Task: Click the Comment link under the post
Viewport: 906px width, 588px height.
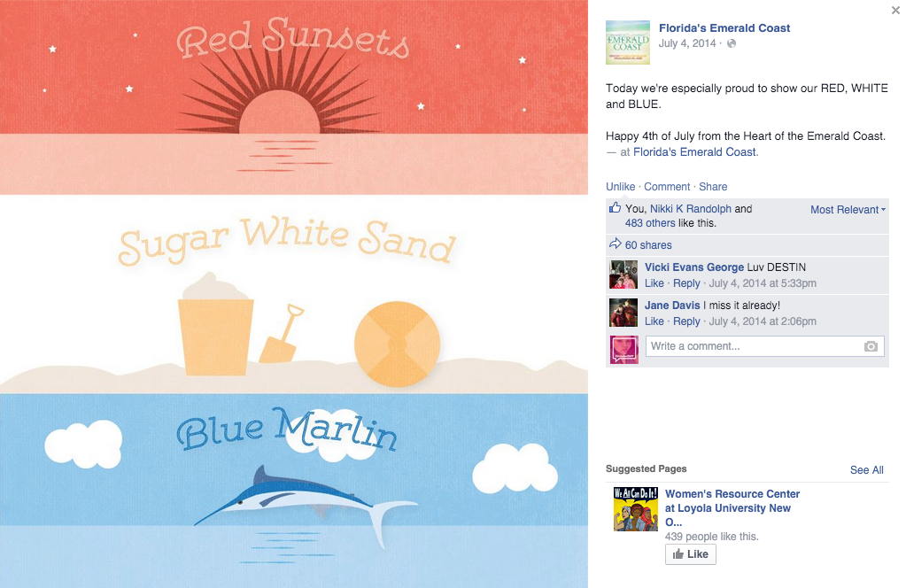Action: [667, 187]
